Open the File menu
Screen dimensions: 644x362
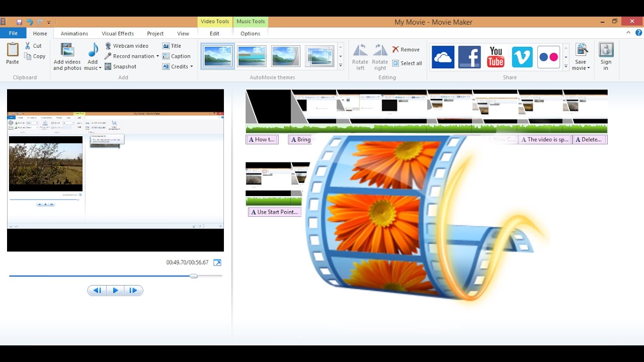[x=13, y=33]
